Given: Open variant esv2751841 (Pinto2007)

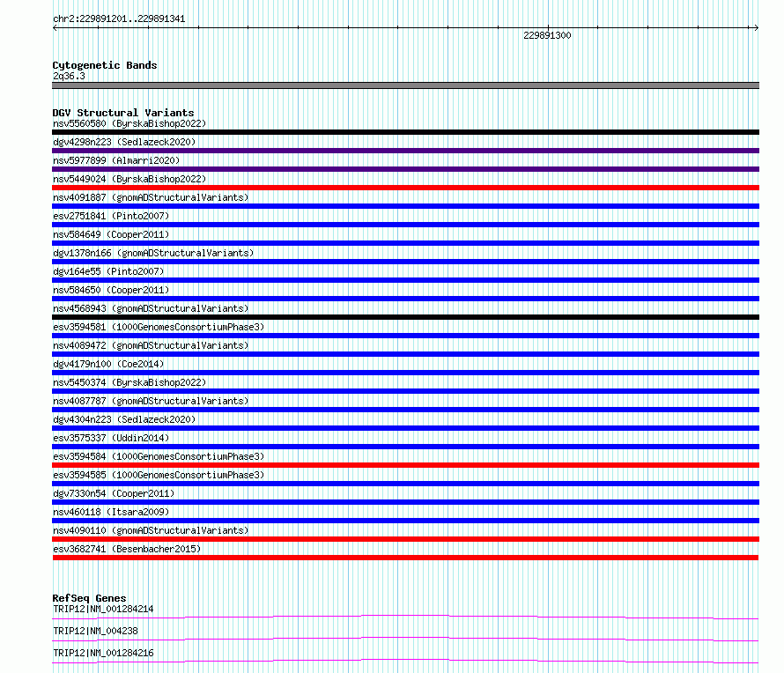Looking at the screenshot, I should [x=111, y=216].
